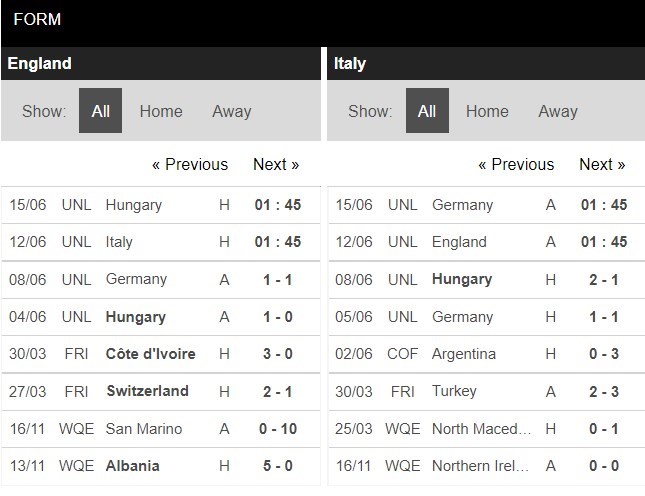Image resolution: width=645 pixels, height=496 pixels.
Task: Go to Next Italy matches
Action: [602, 165]
